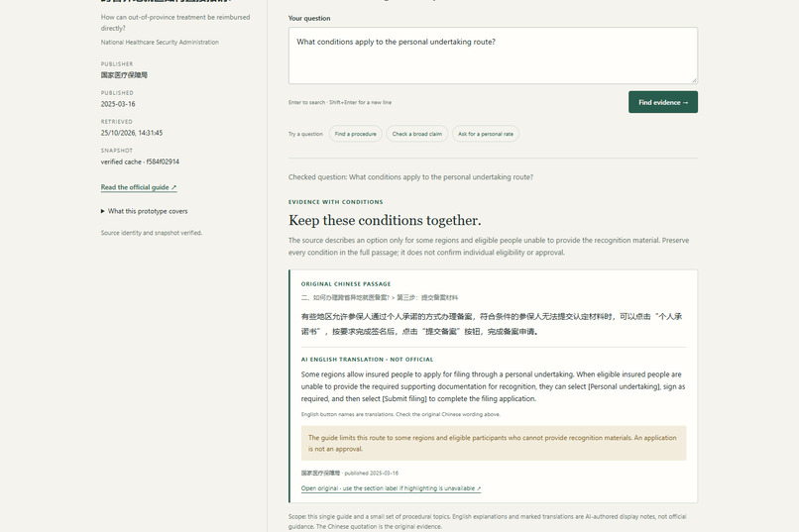Screen dimensions: 799x532
Task: Click the AI English translation paragraph
Action: (x=493, y=386)
